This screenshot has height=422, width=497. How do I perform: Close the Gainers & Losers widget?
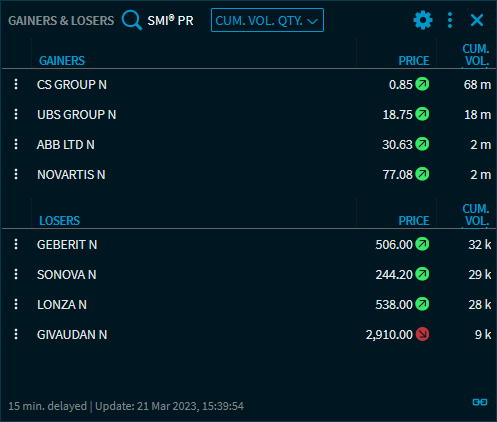477,20
